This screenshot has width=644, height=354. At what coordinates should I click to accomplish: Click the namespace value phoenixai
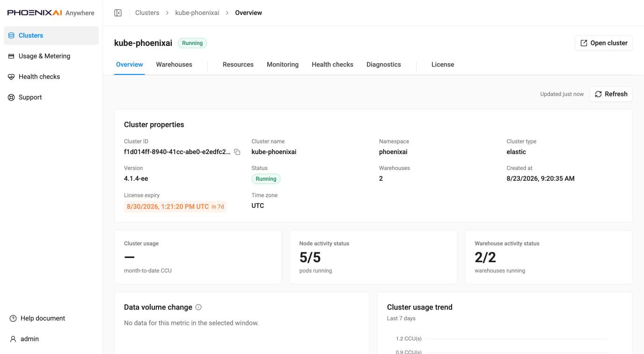(393, 152)
